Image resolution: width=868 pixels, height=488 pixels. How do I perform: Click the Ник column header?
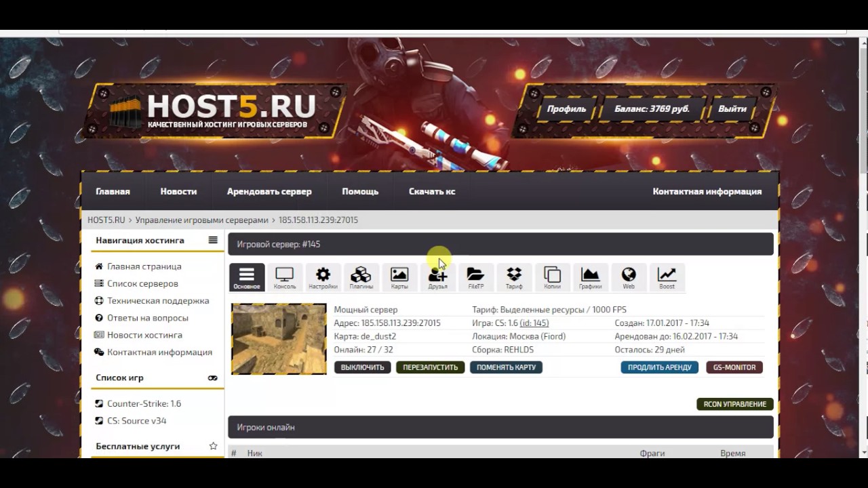coord(255,453)
